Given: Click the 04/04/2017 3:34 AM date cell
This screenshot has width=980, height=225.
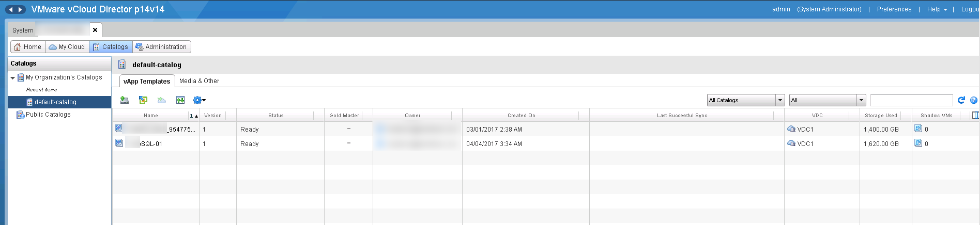Looking at the screenshot, I should pos(494,144).
